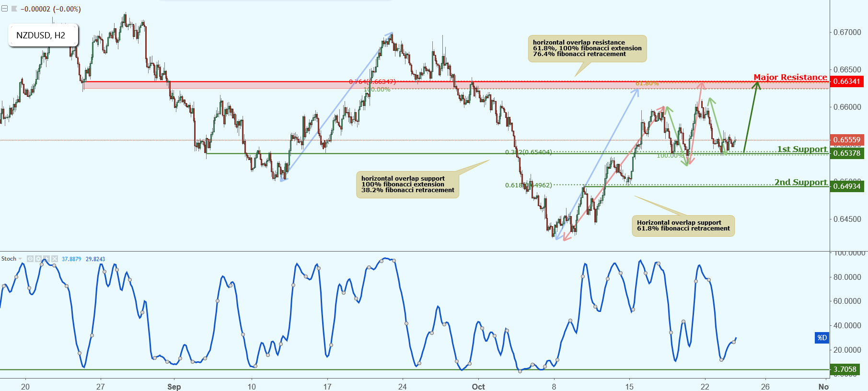Screen dimensions: 868x391
Task: Click the plus icon beside Stoch settings
Action: [x=46, y=259]
